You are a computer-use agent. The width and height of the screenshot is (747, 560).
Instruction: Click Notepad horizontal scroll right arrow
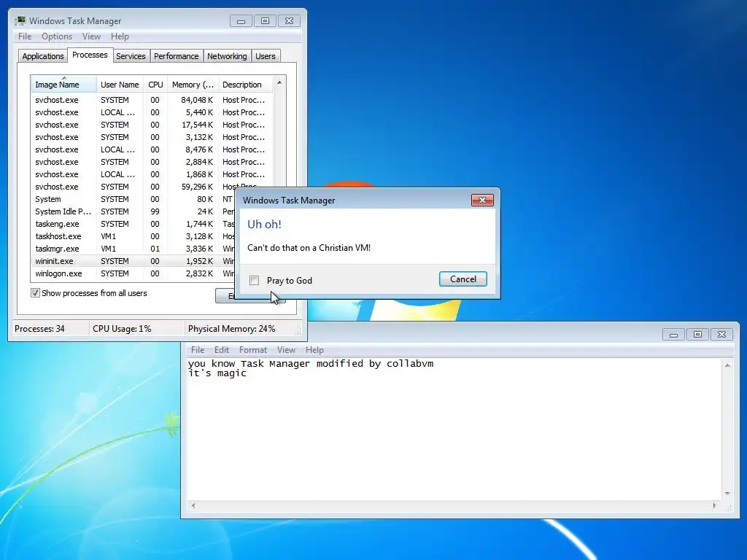[x=714, y=506]
